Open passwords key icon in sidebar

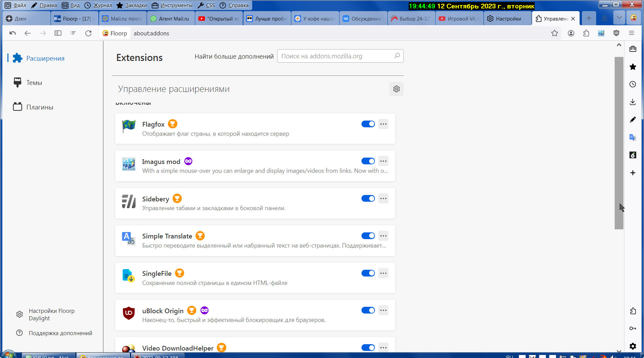point(633,328)
